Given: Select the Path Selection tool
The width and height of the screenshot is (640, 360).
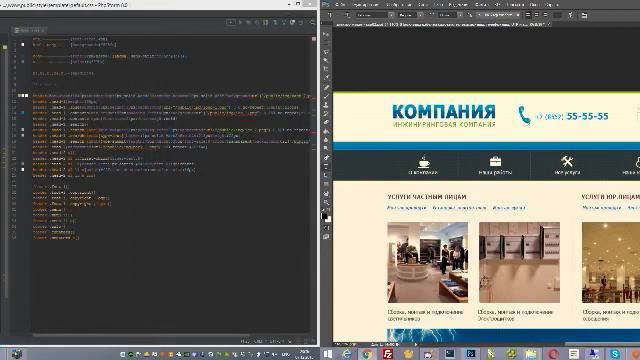Looking at the screenshot, I should pyautogui.click(x=326, y=175).
